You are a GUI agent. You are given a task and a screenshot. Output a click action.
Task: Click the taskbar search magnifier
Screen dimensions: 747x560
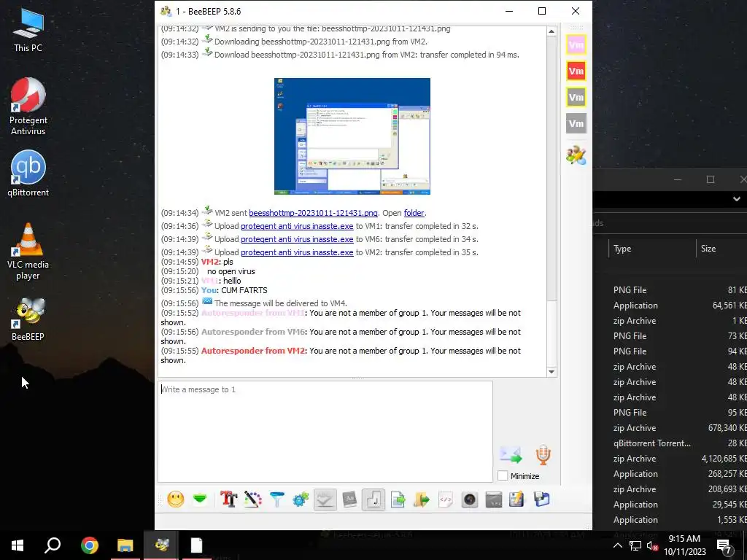(x=53, y=545)
